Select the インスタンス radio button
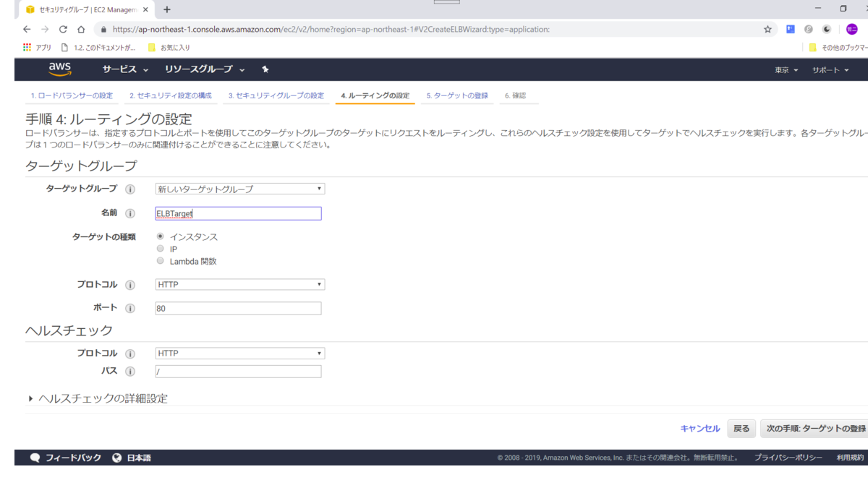The height and width of the screenshot is (488, 868). click(x=160, y=235)
